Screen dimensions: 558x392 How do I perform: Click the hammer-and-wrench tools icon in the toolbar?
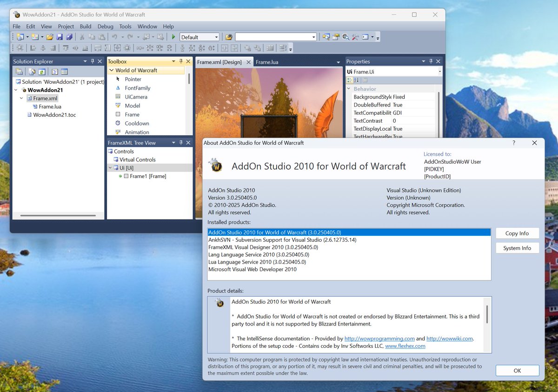click(355, 37)
